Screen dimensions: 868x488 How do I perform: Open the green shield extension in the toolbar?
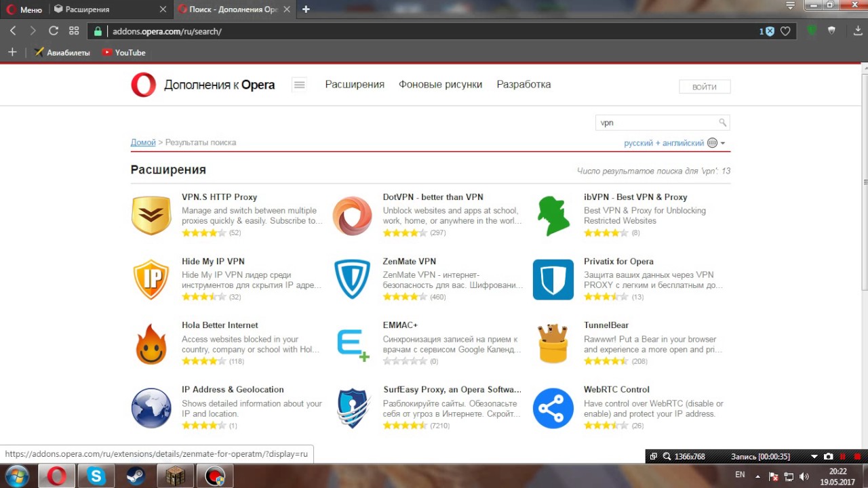[812, 31]
